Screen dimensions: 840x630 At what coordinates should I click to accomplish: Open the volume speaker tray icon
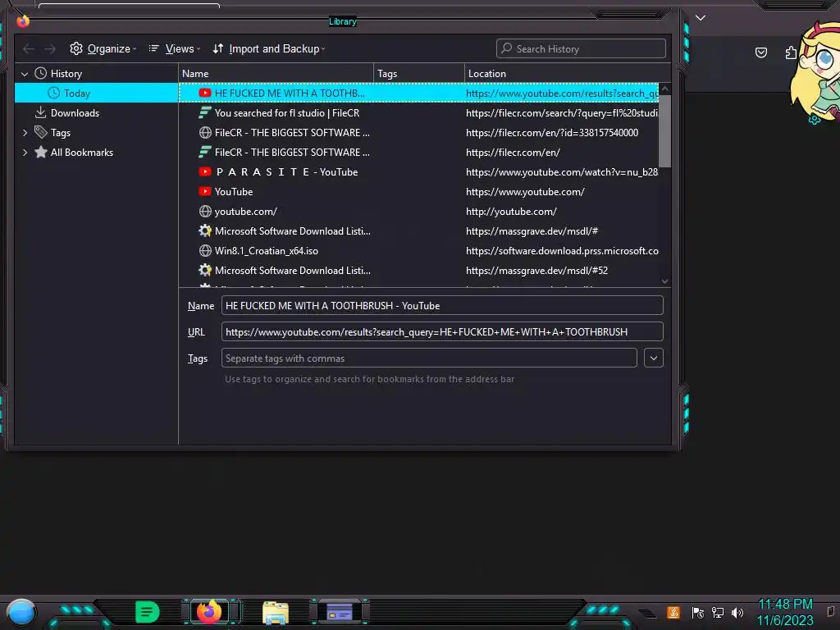tap(737, 612)
